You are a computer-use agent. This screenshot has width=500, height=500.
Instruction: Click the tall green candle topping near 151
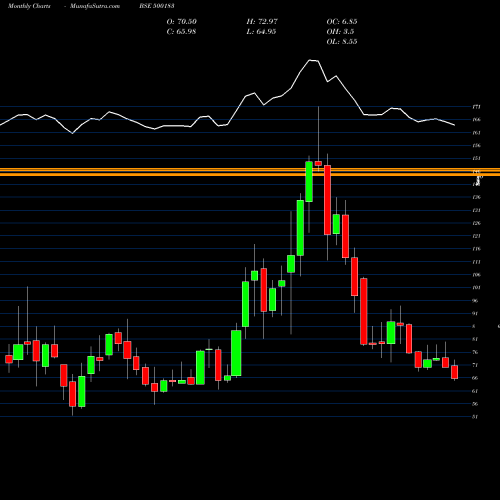pos(309,182)
